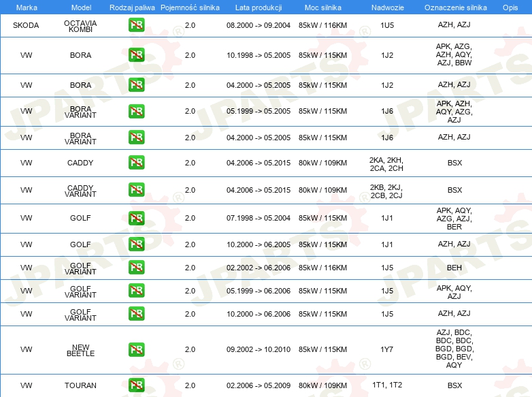Click date range 02.2006 -> 05.2009
The height and width of the screenshot is (397, 532).
pos(259,385)
